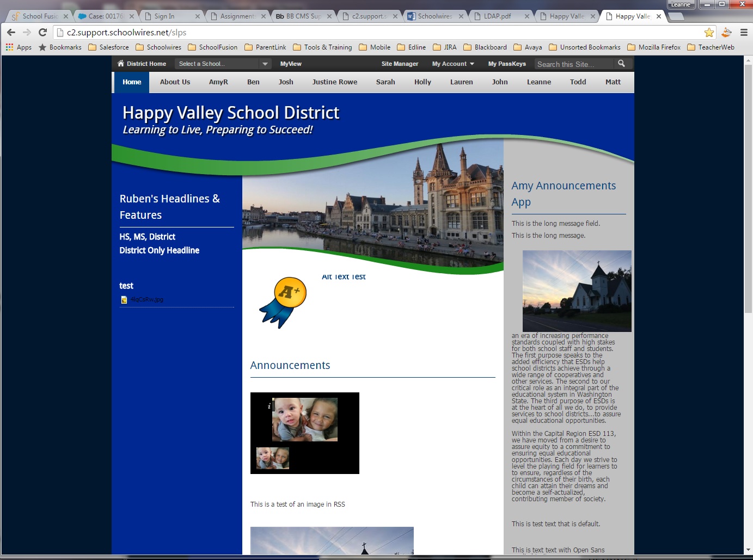Click the browser back arrow
The image size is (753, 560).
11,33
